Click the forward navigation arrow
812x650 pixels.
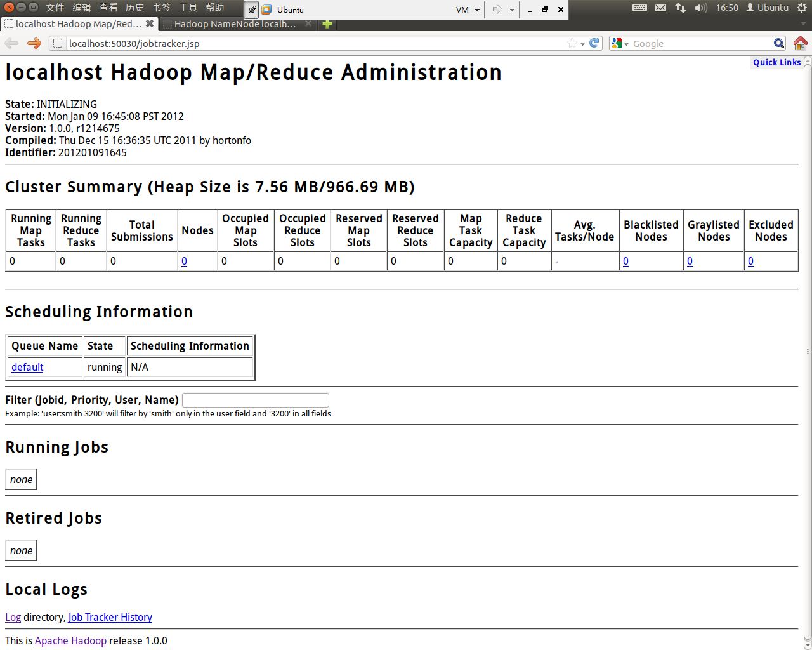34,43
